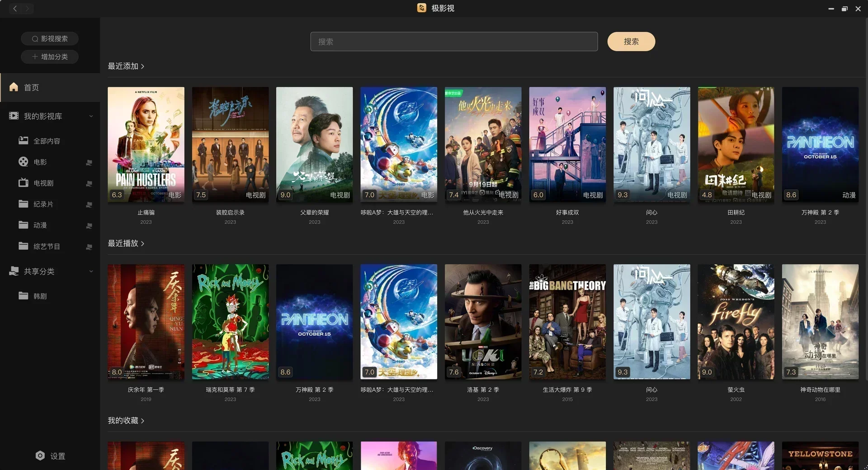Click the folder icon for 纪录片
The image size is (868, 470).
[24, 204]
